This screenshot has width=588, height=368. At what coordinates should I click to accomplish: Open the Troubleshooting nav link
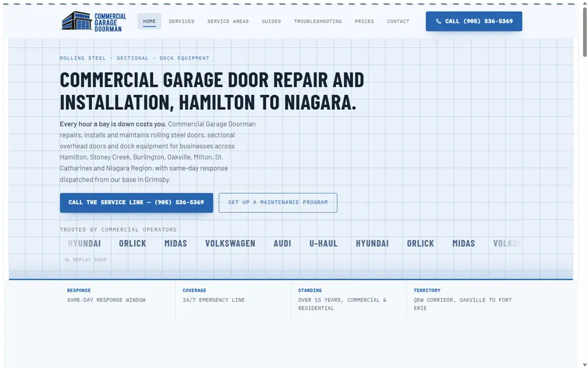318,21
